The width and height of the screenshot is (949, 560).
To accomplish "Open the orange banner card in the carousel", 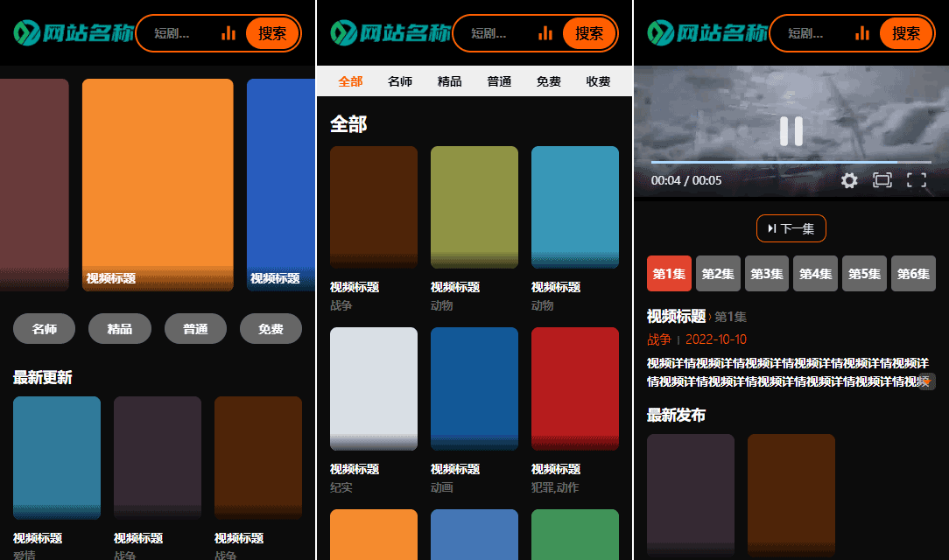I will point(158,185).
